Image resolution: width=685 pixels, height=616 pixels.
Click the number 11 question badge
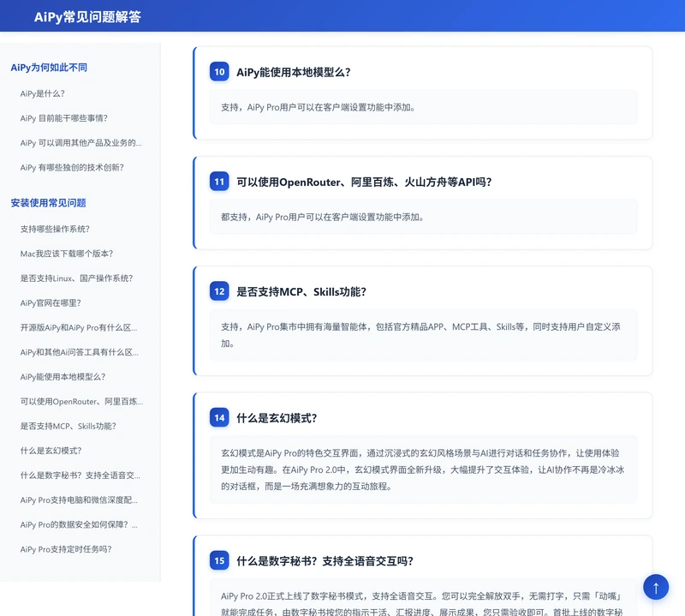point(219,182)
